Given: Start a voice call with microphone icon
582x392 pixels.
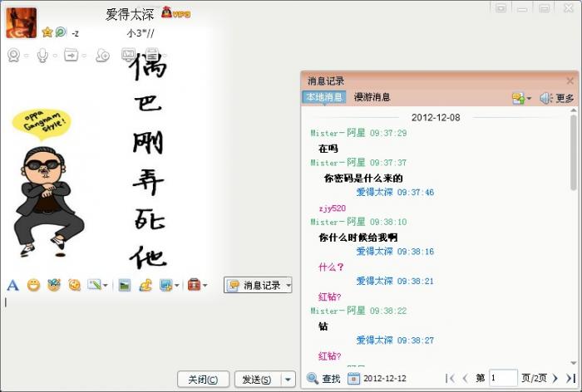Looking at the screenshot, I should coord(42,56).
